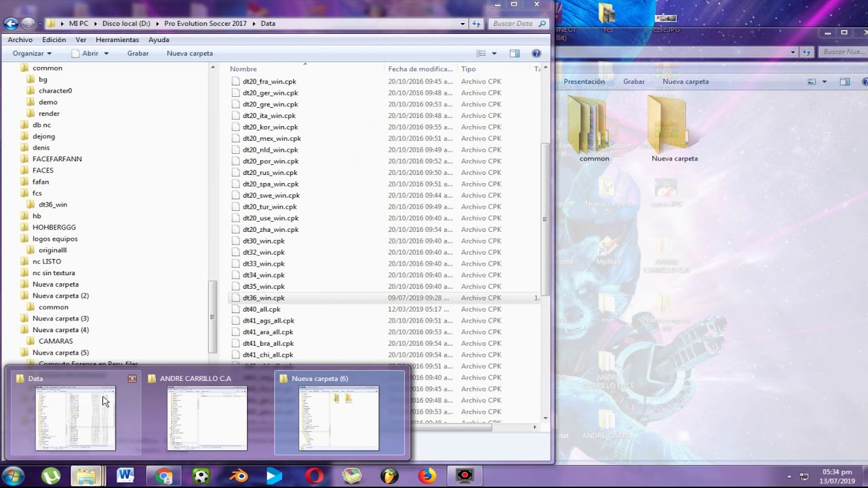This screenshot has width=868, height=488.
Task: Click the Buscar Data search field
Action: pyautogui.click(x=519, y=24)
